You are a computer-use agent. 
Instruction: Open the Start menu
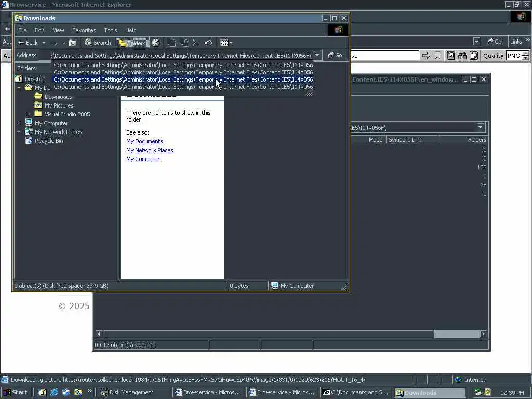[15, 392]
